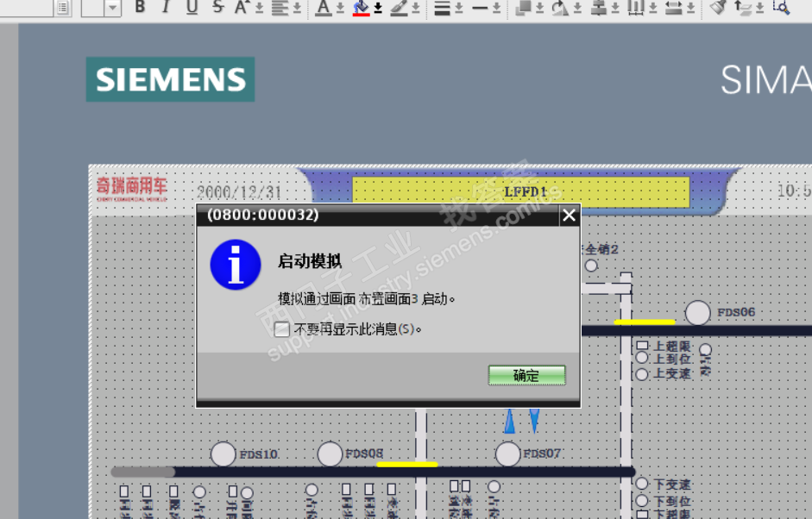Click the zoom selection magnifier icon

tap(781, 7)
